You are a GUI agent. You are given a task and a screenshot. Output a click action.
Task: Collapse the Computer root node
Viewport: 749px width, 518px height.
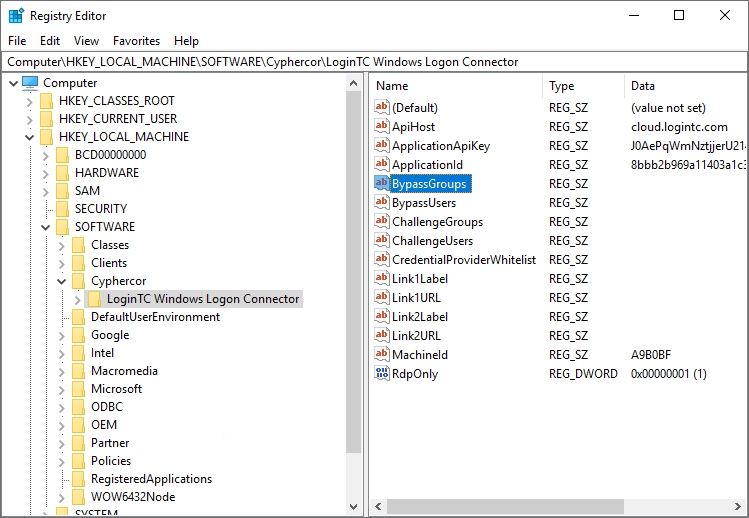[13, 83]
